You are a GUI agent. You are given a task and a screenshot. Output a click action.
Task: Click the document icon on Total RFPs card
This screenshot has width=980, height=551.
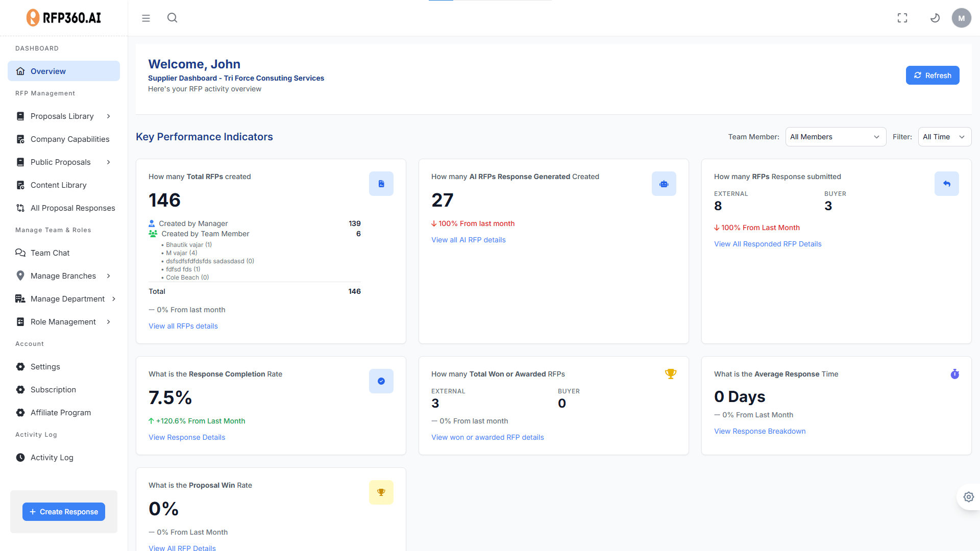[x=381, y=184]
